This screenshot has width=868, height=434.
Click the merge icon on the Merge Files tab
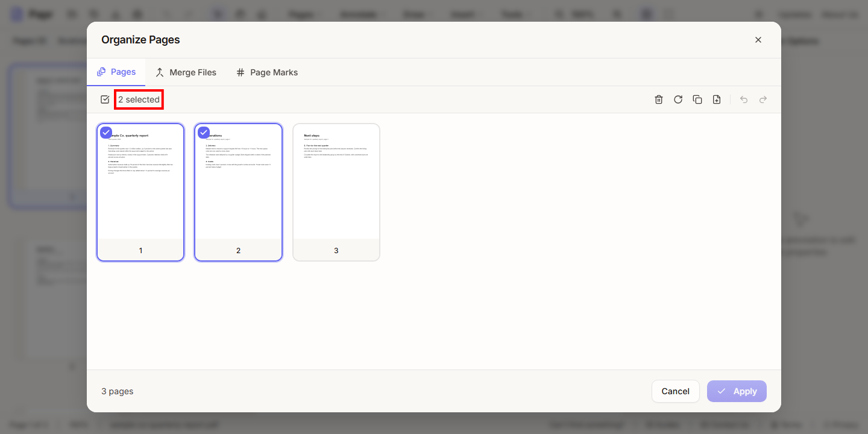[160, 72]
